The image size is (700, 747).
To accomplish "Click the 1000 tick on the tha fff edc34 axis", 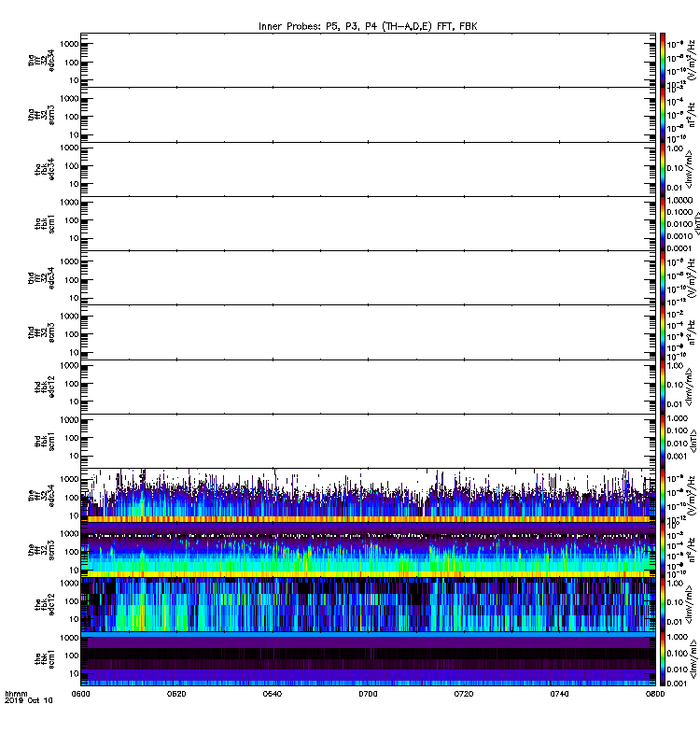I will pyautogui.click(x=69, y=44).
